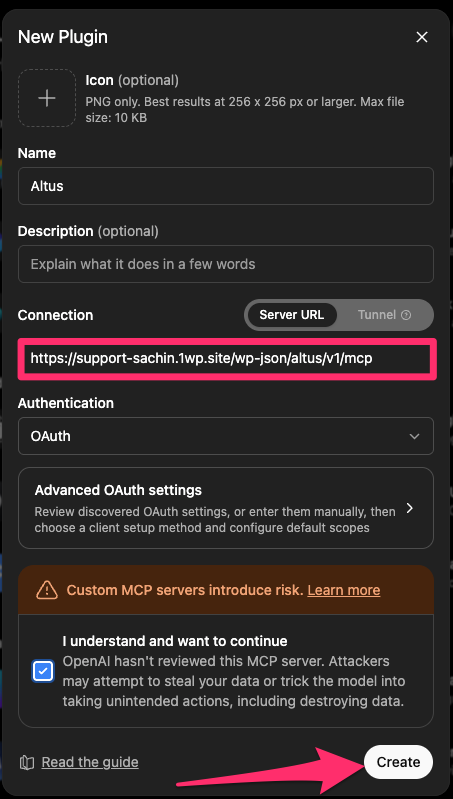The width and height of the screenshot is (453, 799).
Task: Click the Icon (optional) label
Action: click(x=132, y=80)
